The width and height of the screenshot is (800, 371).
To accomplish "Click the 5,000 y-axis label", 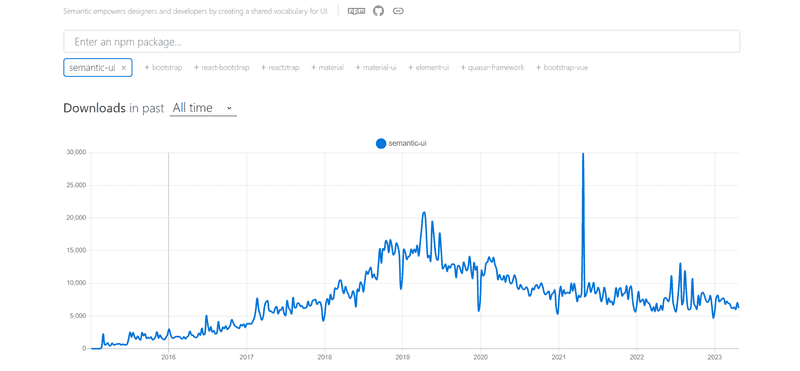I will click(x=78, y=316).
